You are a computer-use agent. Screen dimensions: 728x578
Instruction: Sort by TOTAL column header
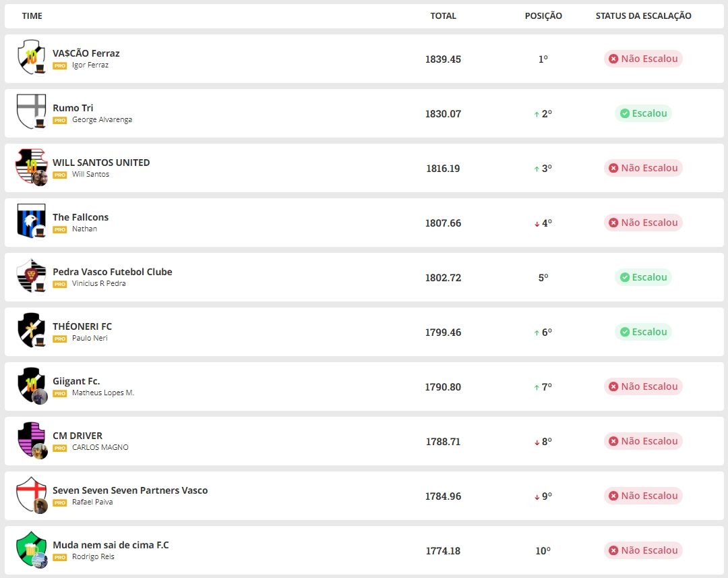click(x=443, y=16)
